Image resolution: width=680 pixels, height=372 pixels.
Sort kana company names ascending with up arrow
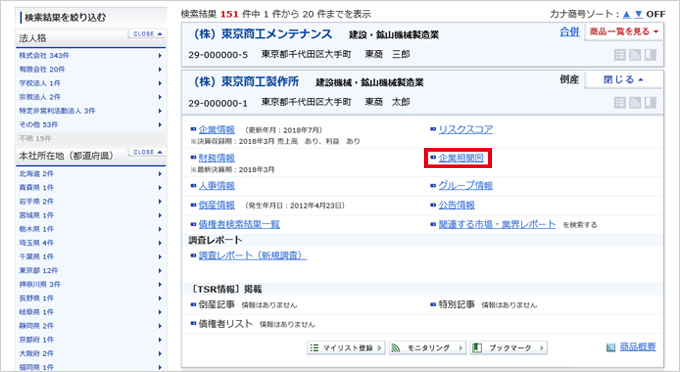626,14
